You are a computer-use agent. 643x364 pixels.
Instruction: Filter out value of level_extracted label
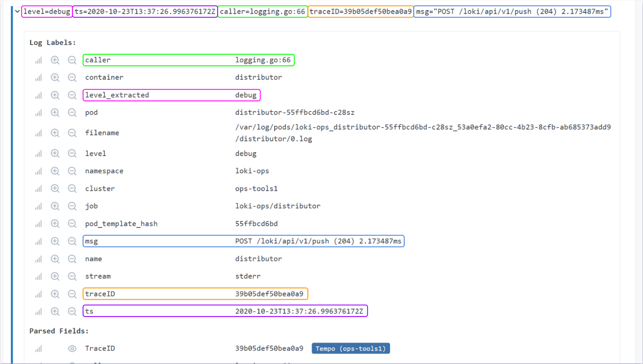(x=72, y=95)
